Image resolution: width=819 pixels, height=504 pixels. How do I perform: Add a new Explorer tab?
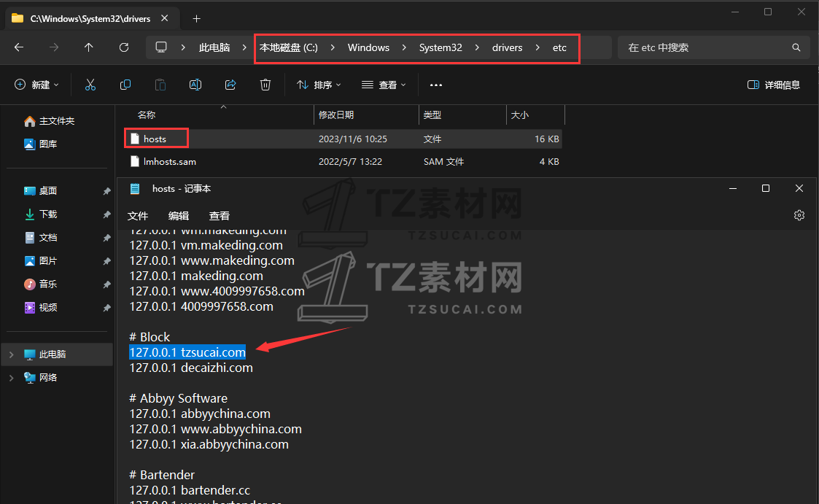[x=196, y=19]
